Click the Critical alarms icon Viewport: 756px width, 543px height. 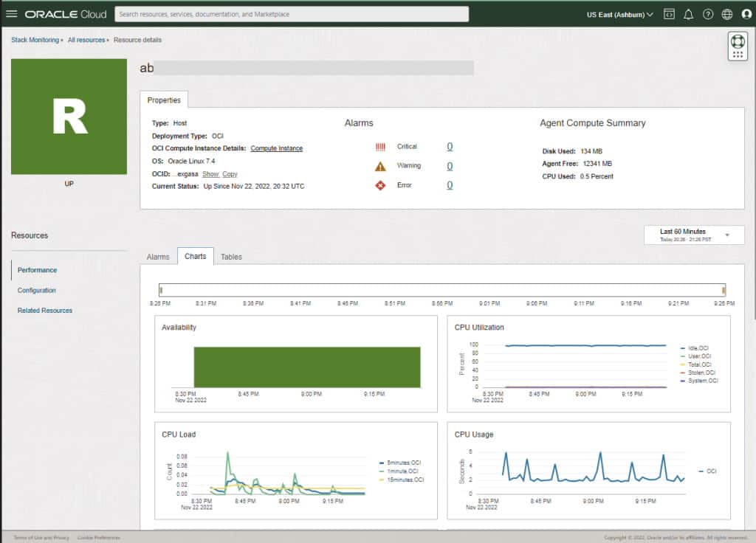pos(381,146)
